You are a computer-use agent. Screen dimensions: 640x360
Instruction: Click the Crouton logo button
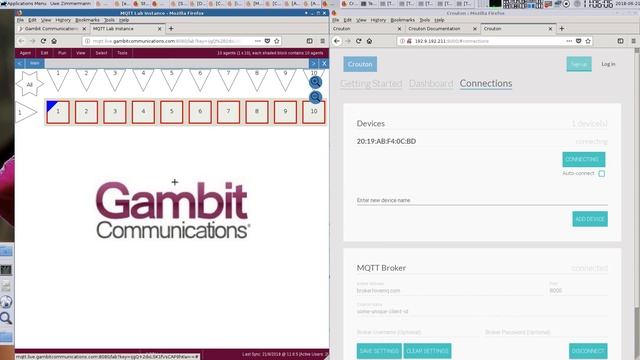coord(360,64)
